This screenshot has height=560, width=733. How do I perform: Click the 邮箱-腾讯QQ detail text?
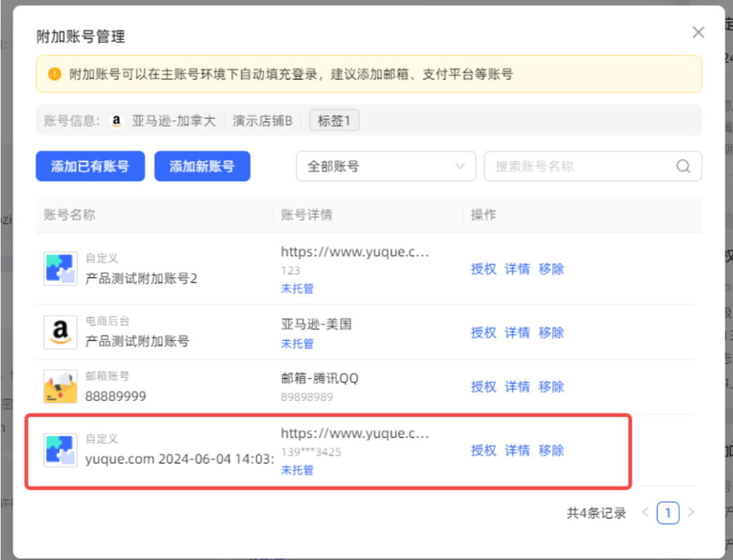tap(320, 378)
